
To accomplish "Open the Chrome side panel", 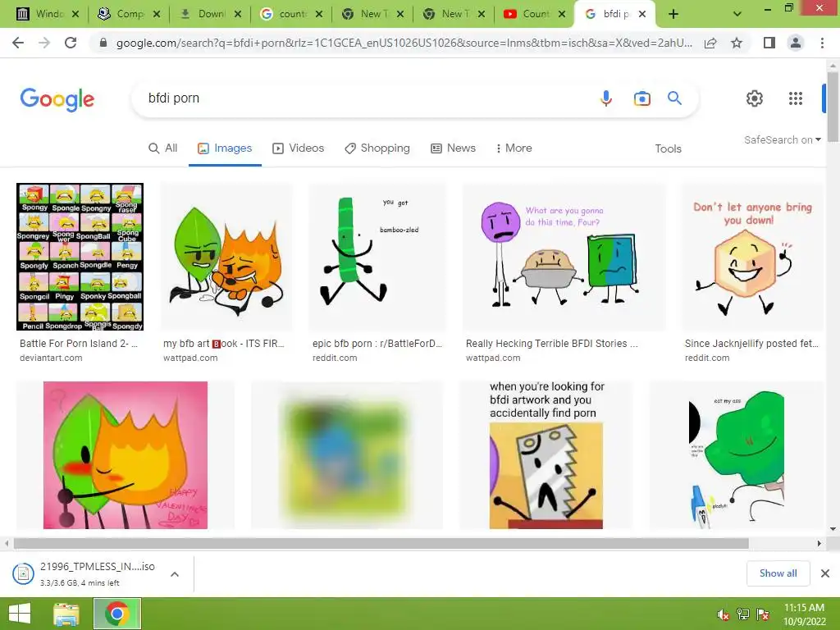I will pos(769,43).
